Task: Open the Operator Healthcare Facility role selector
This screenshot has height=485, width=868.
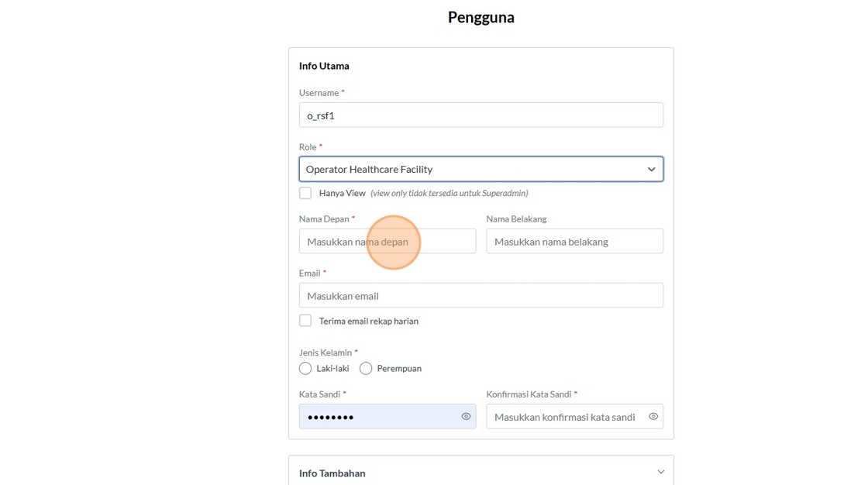Action: coord(473,170)
